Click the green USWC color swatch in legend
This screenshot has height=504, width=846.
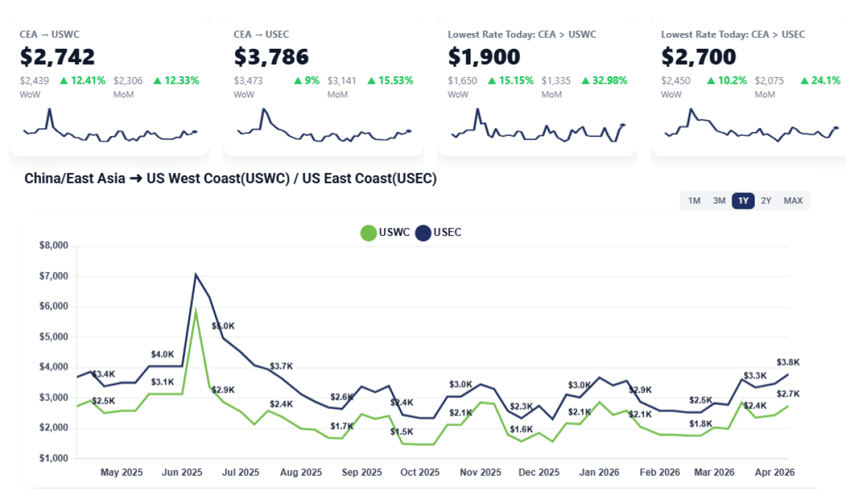tap(368, 233)
